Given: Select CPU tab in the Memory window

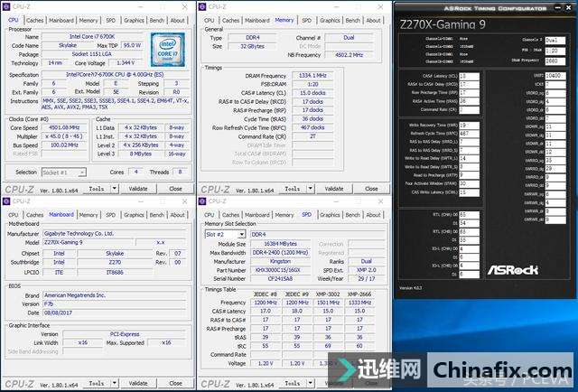Looking at the screenshot, I should [x=209, y=21].
